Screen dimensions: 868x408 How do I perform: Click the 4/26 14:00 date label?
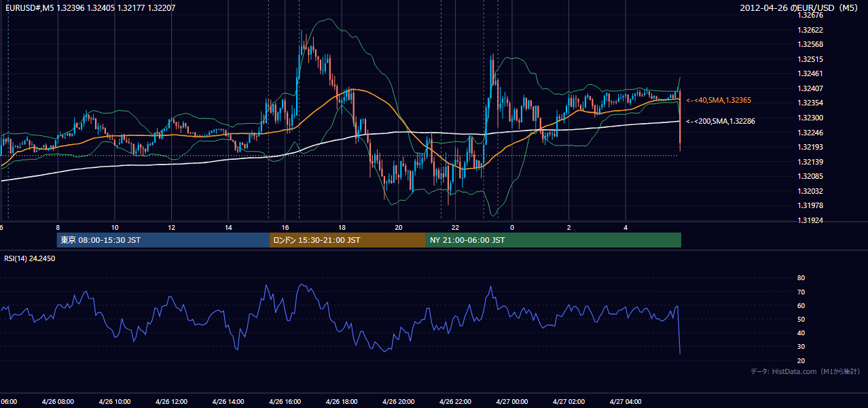pyautogui.click(x=228, y=401)
